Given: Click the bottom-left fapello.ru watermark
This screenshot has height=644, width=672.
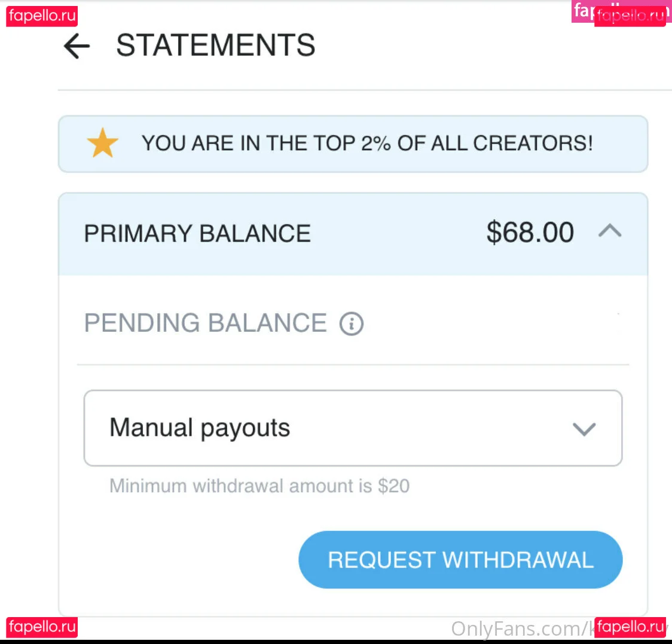Looking at the screenshot, I should (x=42, y=627).
